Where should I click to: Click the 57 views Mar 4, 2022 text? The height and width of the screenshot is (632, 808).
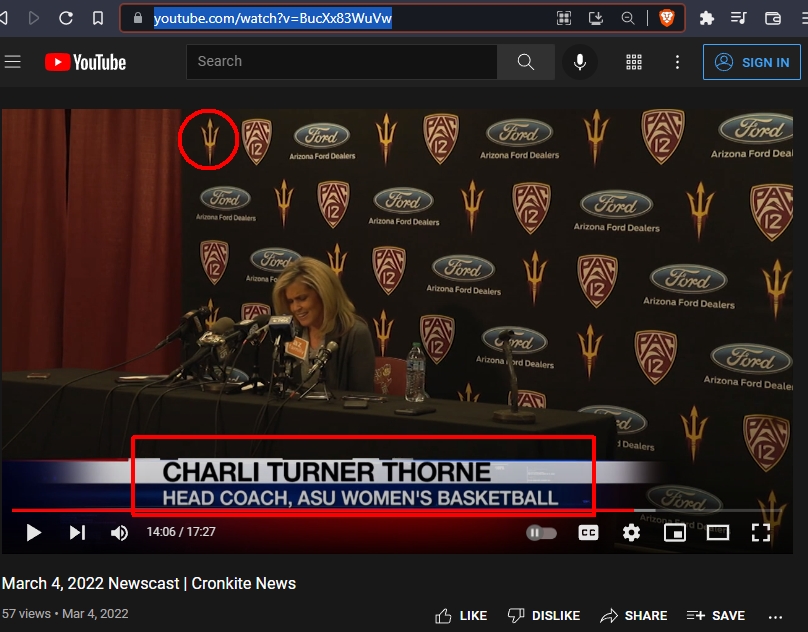point(65,613)
